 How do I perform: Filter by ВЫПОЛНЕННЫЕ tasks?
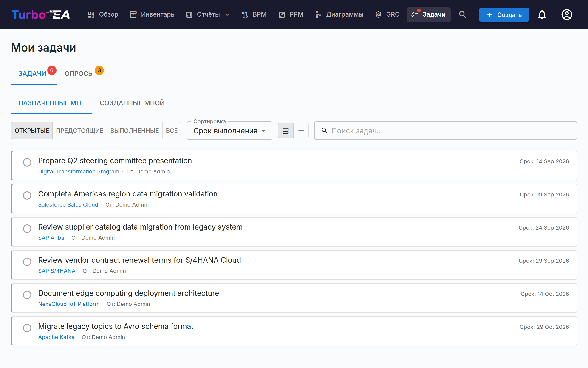(134, 131)
